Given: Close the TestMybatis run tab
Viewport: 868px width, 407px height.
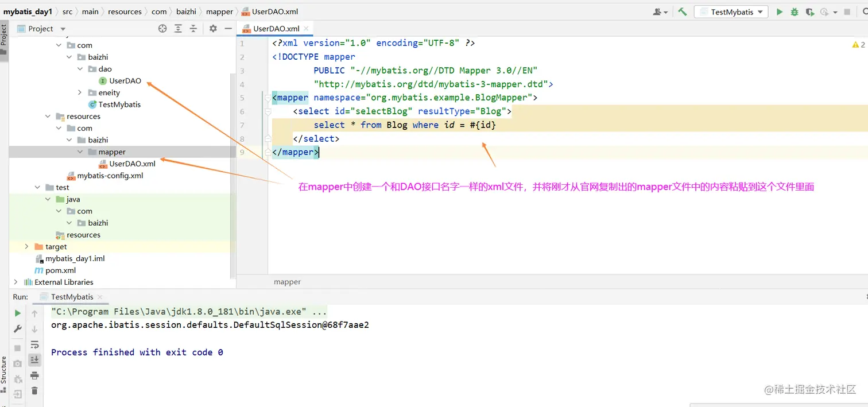Looking at the screenshot, I should [x=100, y=297].
